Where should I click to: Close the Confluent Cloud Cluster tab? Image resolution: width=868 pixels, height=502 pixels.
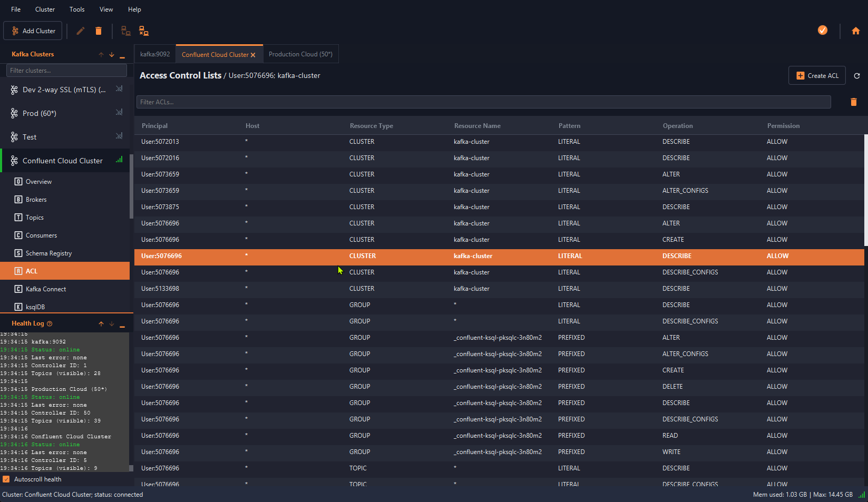pyautogui.click(x=253, y=55)
